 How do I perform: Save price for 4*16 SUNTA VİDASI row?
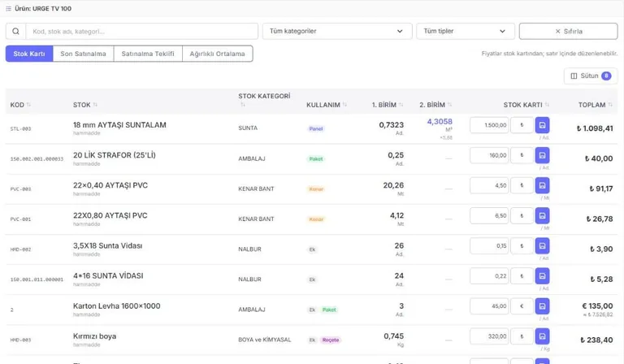click(x=542, y=276)
